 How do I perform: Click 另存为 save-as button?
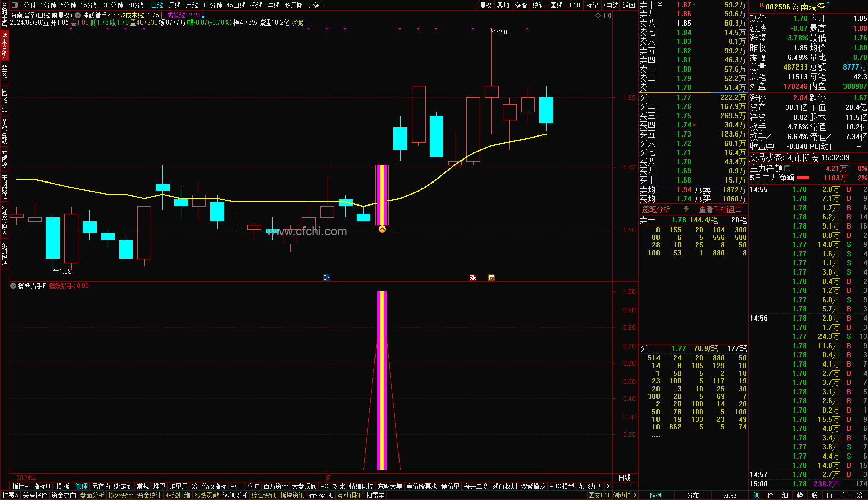[x=101, y=486]
